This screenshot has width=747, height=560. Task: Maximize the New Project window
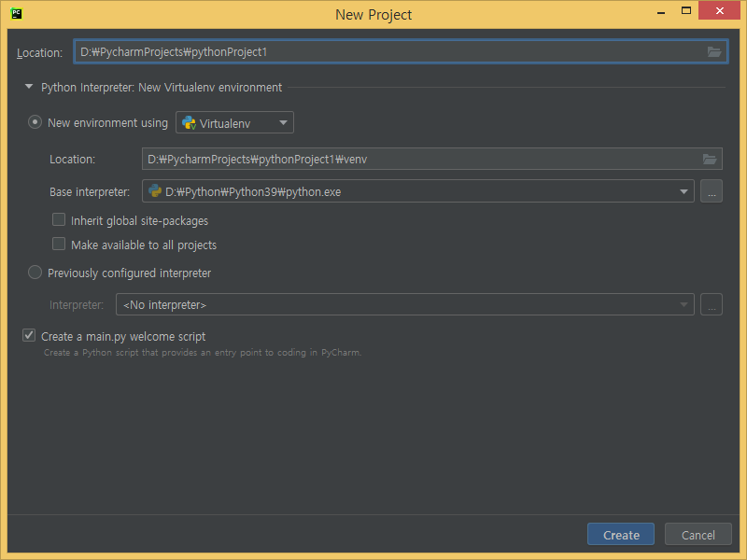click(686, 10)
